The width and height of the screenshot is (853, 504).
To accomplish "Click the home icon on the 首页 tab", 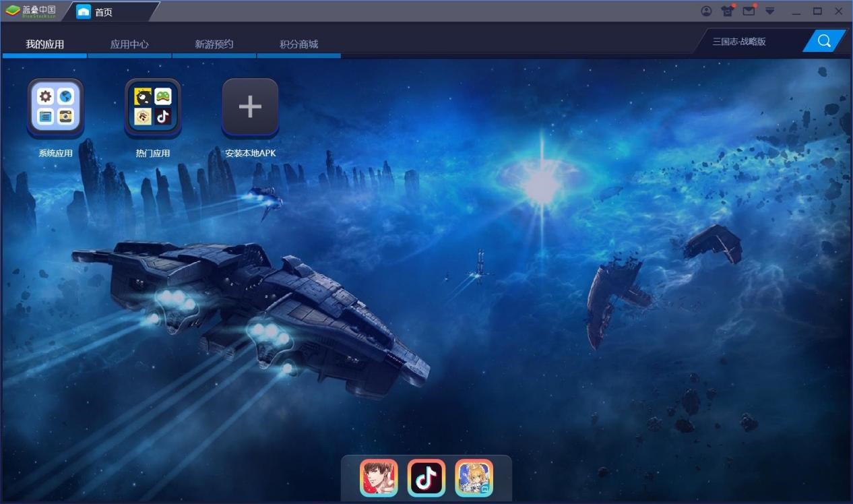I will 85,11.
